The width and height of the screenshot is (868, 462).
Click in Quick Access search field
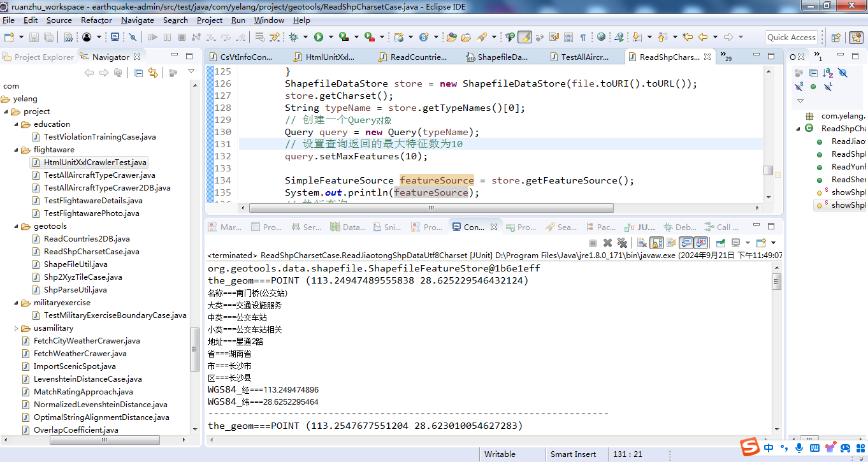pos(791,37)
